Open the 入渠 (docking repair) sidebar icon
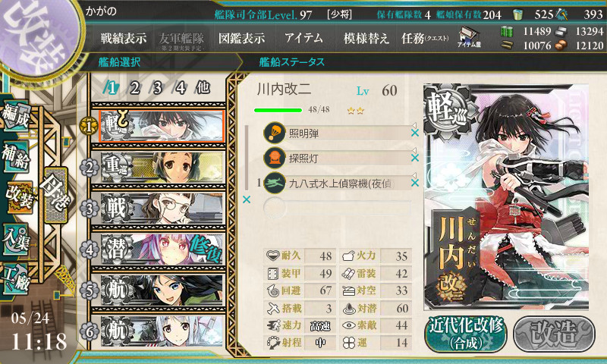Image resolution: width=607 pixels, height=364 pixels. click(x=16, y=240)
